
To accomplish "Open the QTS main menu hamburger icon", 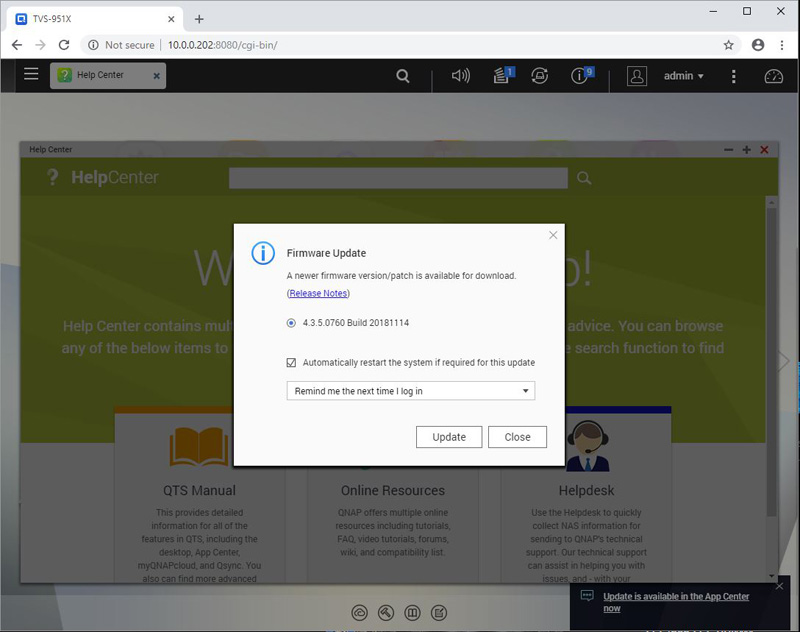I will click(31, 74).
